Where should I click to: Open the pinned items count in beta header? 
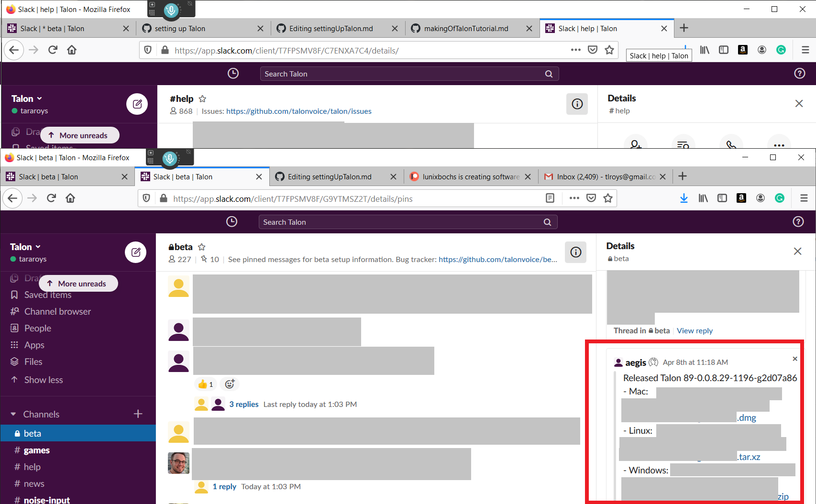point(210,259)
